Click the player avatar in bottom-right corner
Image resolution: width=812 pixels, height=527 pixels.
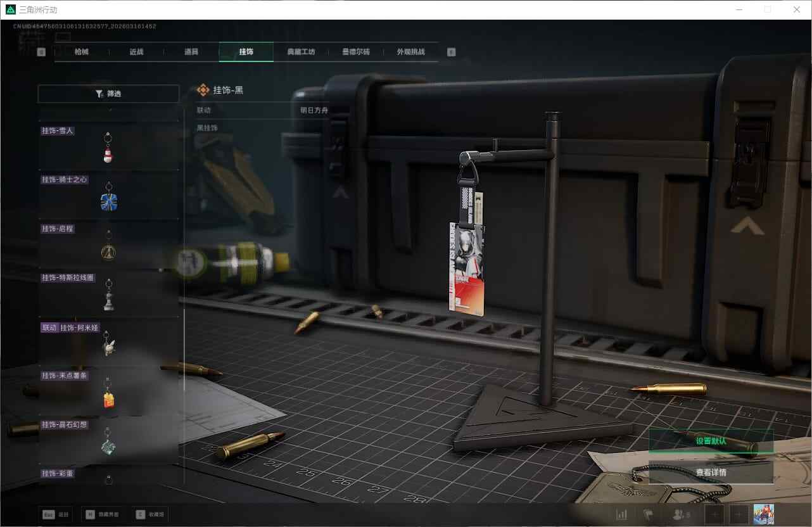764,514
